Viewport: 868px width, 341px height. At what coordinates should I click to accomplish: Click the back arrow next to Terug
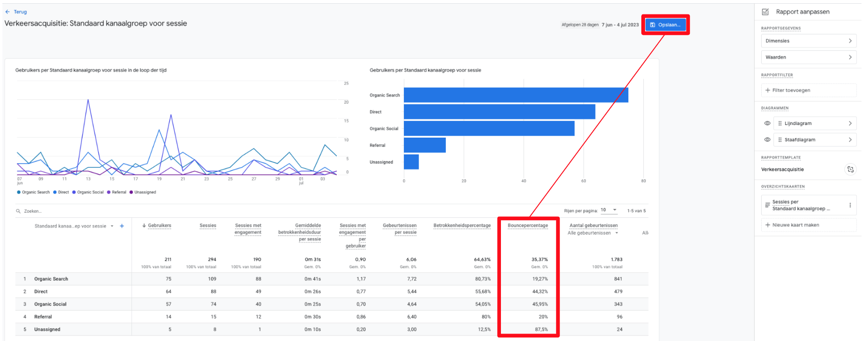[x=7, y=12]
